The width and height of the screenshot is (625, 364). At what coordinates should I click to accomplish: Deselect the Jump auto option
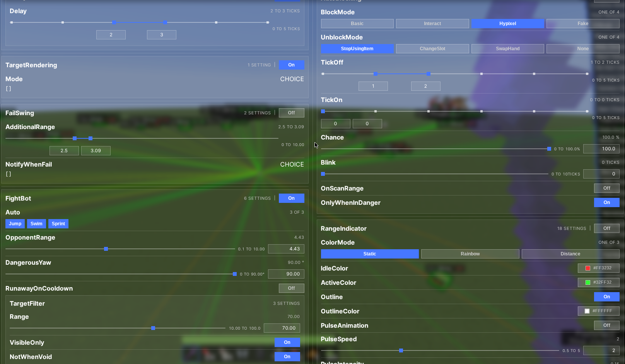[15, 224]
